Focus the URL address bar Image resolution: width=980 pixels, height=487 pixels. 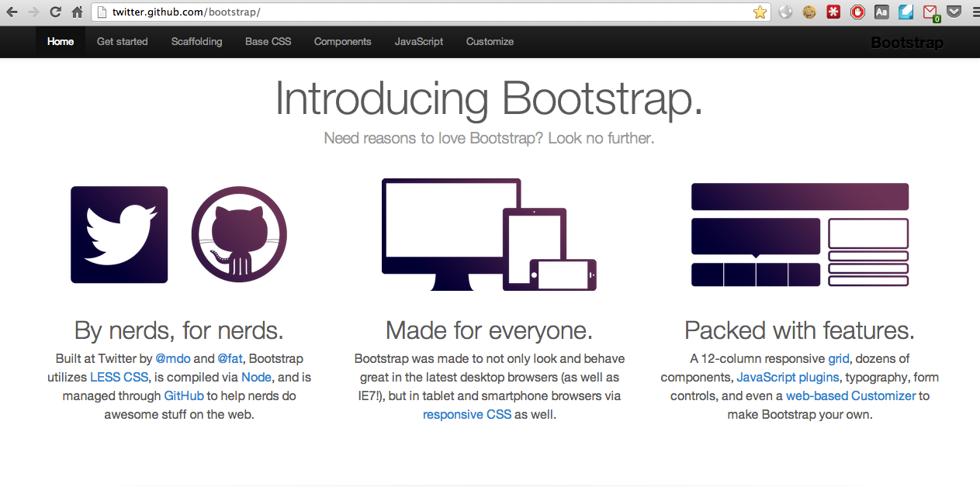click(427, 12)
